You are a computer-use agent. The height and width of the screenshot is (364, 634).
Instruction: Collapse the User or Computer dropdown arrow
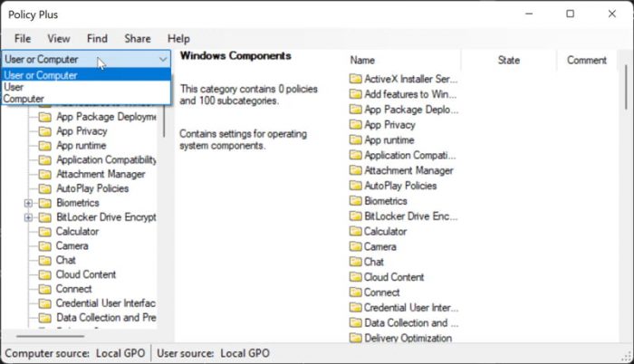click(163, 60)
